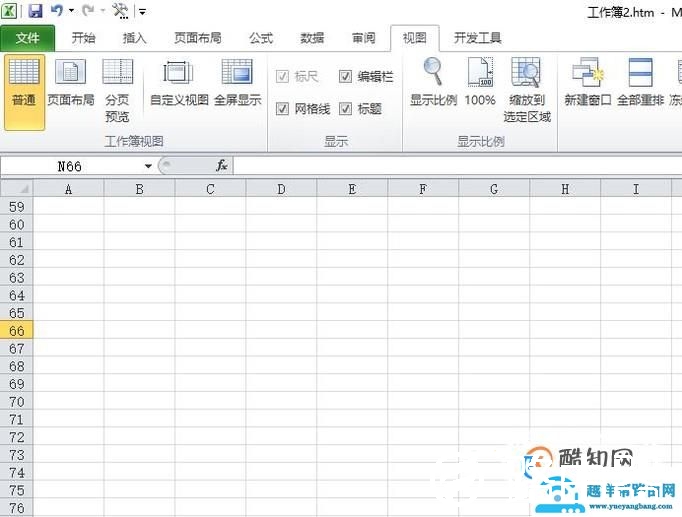Select row 73 header

point(17,455)
